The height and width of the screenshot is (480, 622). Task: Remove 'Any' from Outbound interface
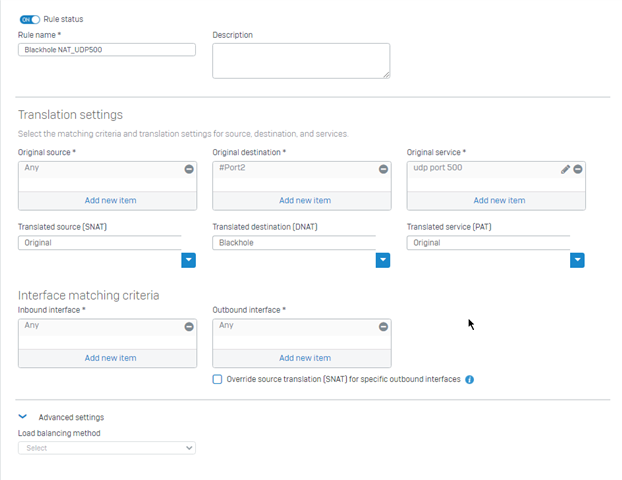click(x=383, y=326)
